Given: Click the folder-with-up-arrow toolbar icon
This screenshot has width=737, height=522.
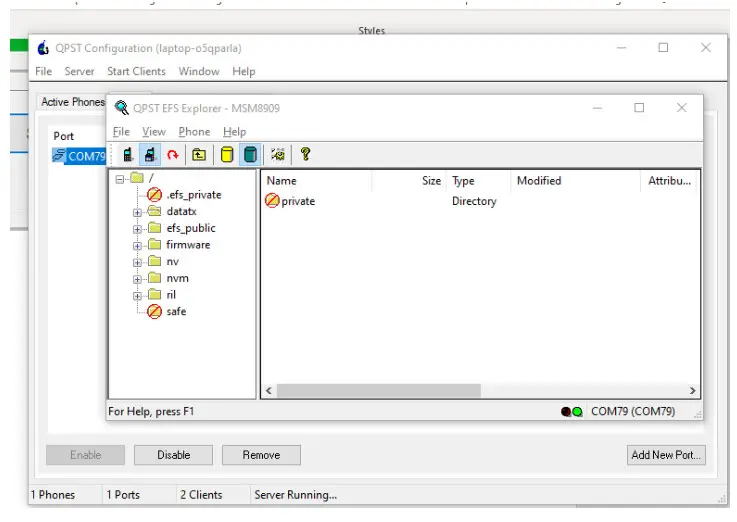Looking at the screenshot, I should pos(199,155).
